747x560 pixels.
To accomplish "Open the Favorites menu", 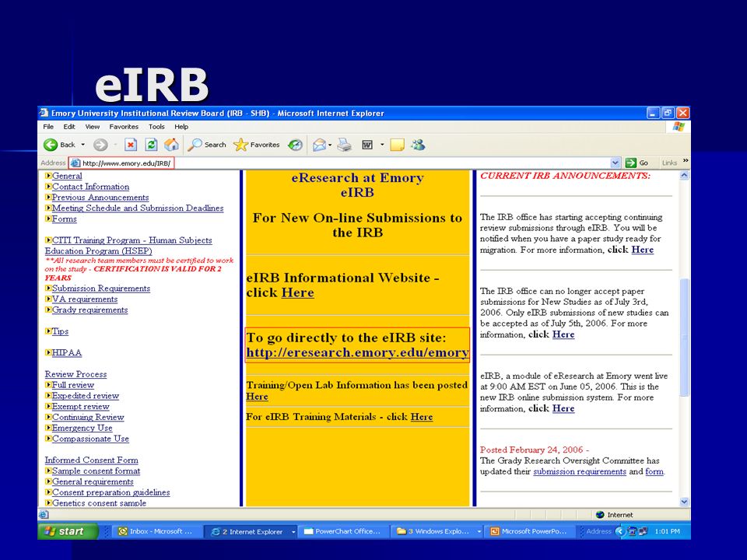I will pos(124,127).
